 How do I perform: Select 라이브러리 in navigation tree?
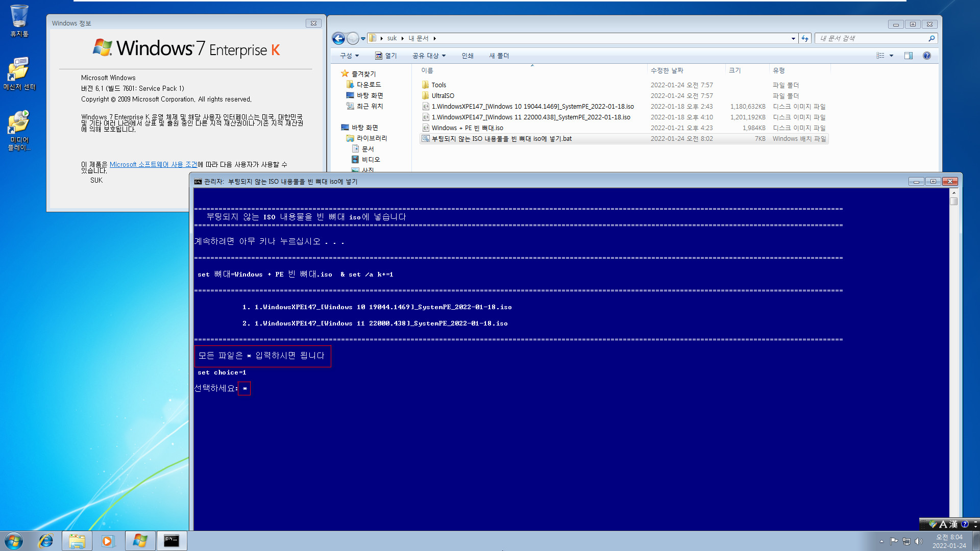click(366, 138)
